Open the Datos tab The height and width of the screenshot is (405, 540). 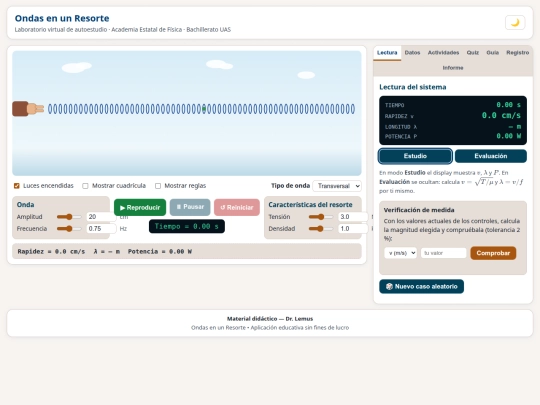pyautogui.click(x=412, y=53)
